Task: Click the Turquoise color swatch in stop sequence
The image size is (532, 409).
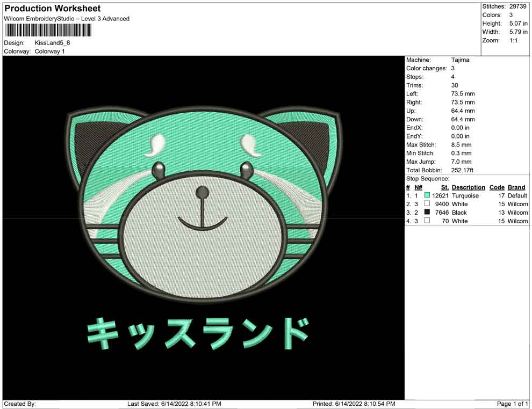Action: coord(427,195)
